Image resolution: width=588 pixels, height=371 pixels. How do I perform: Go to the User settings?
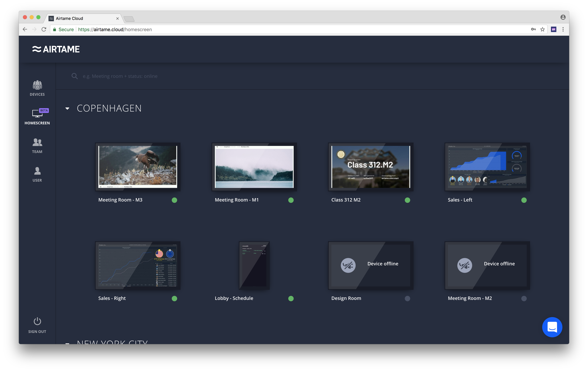(x=37, y=175)
